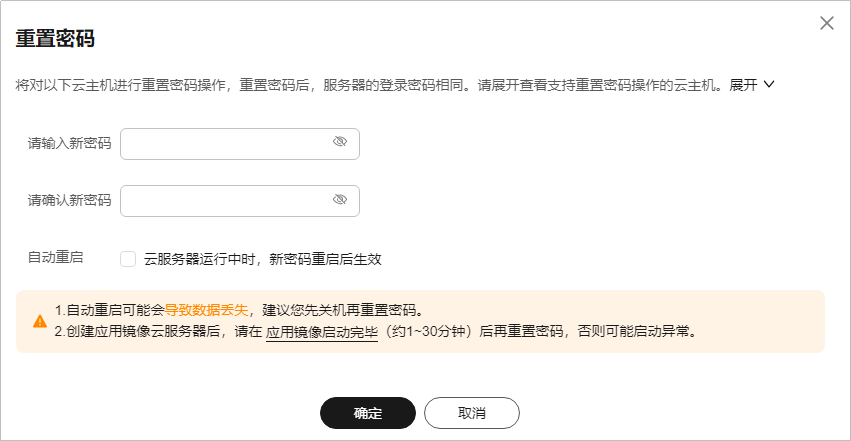Confirm with the 确定 button
Screen dimensions: 851x441
tap(368, 413)
